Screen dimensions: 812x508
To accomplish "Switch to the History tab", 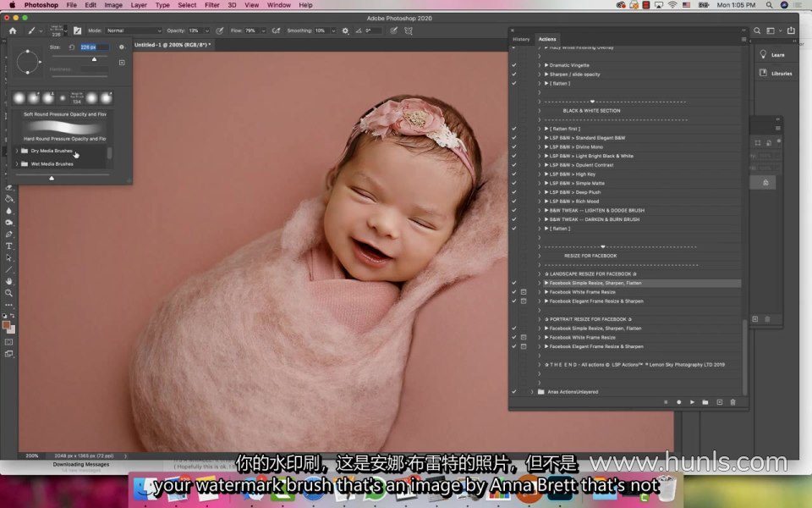I will coord(521,39).
